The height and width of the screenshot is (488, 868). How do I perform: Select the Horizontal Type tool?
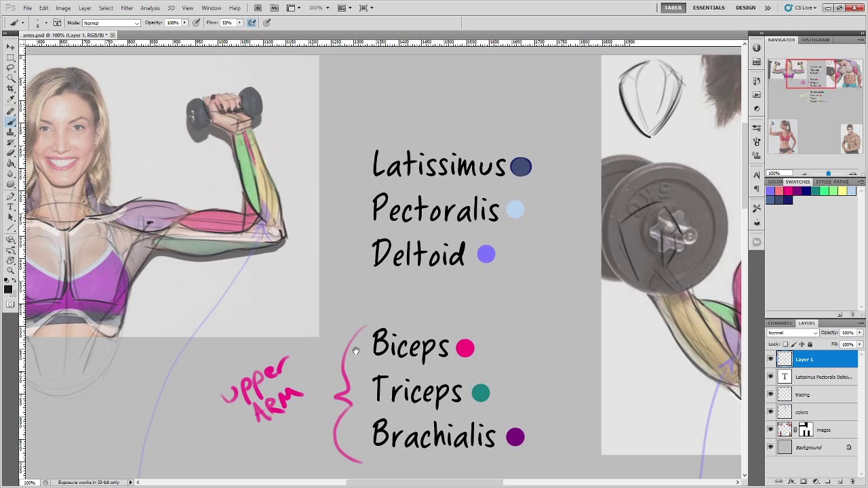pos(11,207)
